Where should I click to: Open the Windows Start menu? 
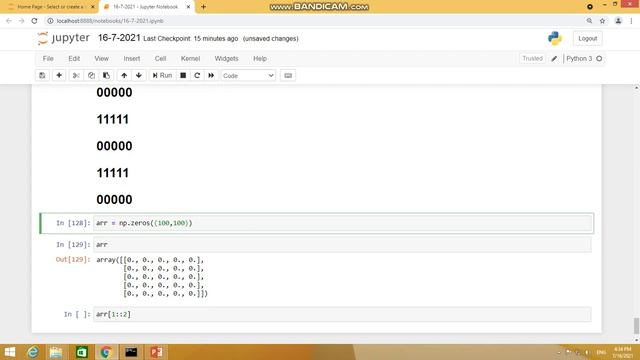point(9,352)
